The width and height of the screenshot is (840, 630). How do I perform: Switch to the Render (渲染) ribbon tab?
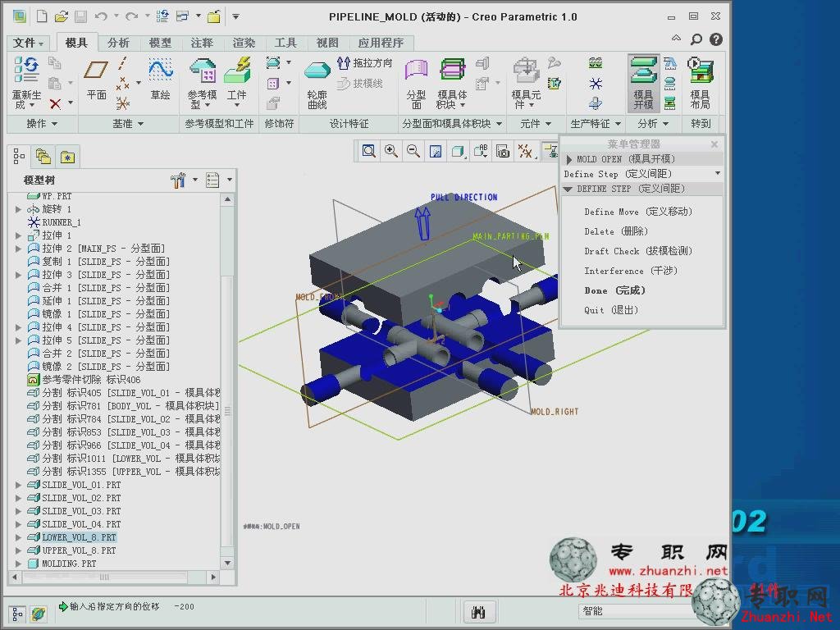point(244,43)
